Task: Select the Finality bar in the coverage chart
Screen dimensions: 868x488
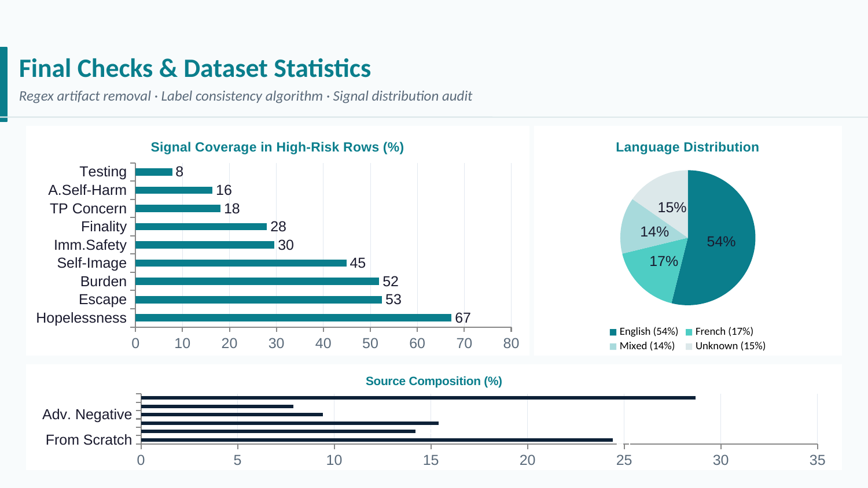Action: point(197,227)
